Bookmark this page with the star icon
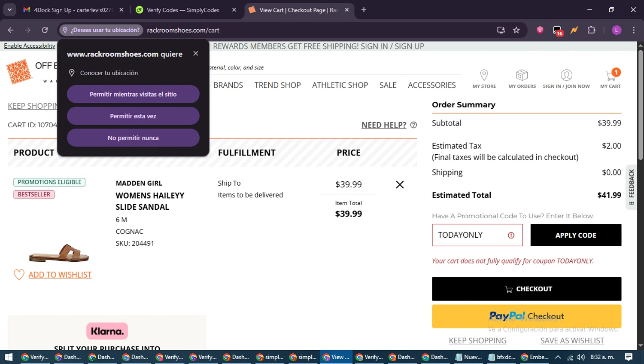 pyautogui.click(x=516, y=30)
